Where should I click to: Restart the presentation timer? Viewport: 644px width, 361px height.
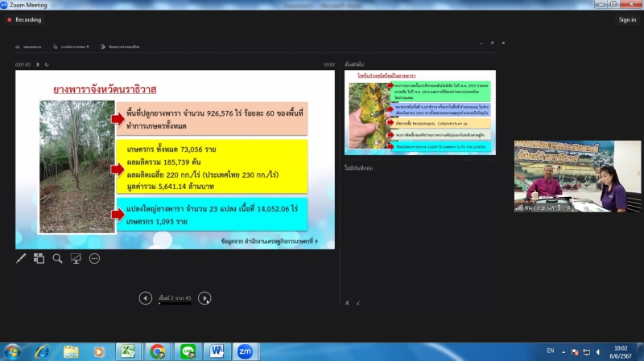coord(47,64)
